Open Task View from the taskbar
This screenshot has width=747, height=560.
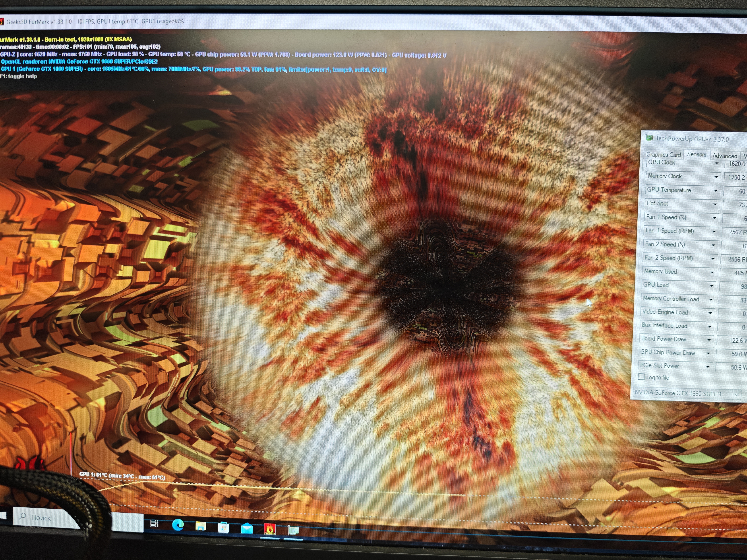154,524
